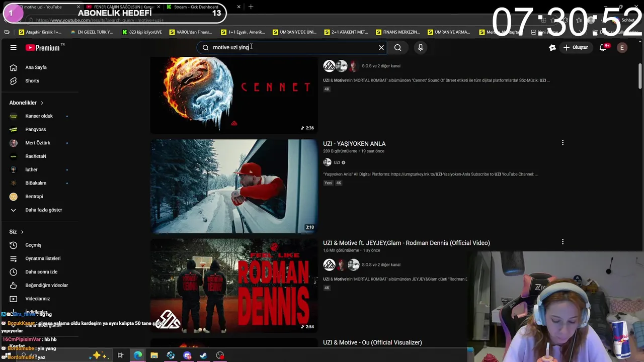
Task: Click the search box containing 'motive uzi ying'
Action: [x=292, y=47]
